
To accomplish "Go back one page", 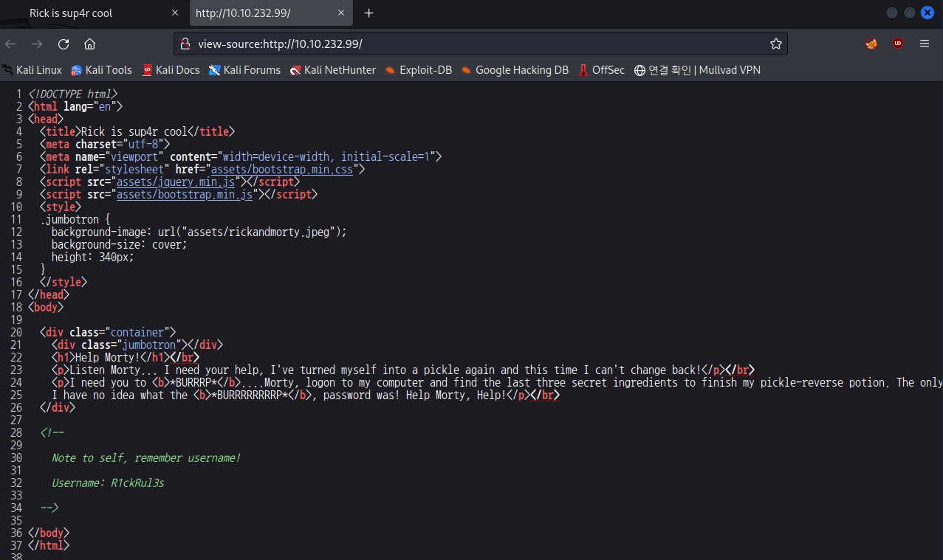I will tap(10, 44).
